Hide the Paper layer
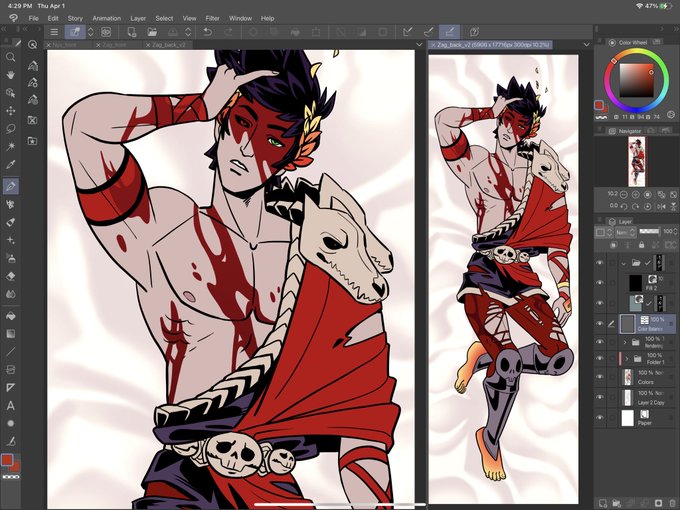This screenshot has height=510, width=680. point(600,417)
